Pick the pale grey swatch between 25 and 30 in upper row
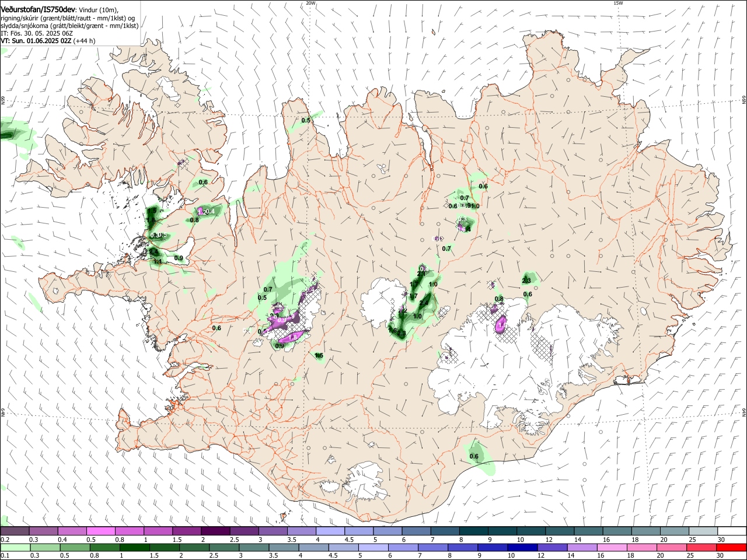This screenshot has width=747, height=560. coord(703,531)
